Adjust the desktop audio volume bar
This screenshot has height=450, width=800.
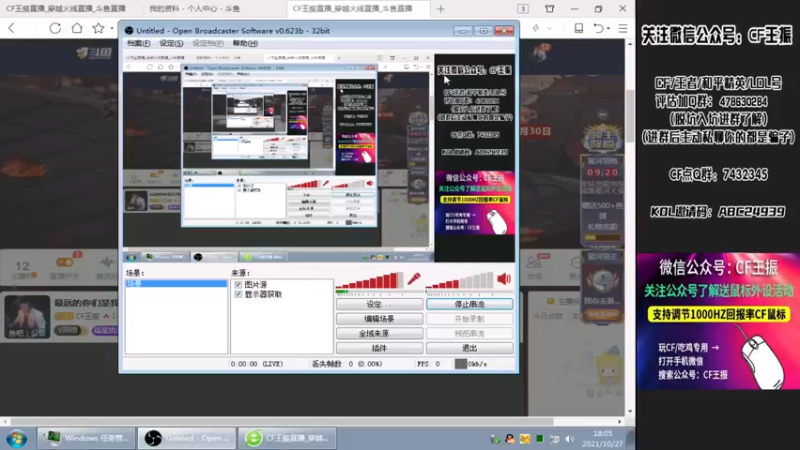click(x=460, y=281)
